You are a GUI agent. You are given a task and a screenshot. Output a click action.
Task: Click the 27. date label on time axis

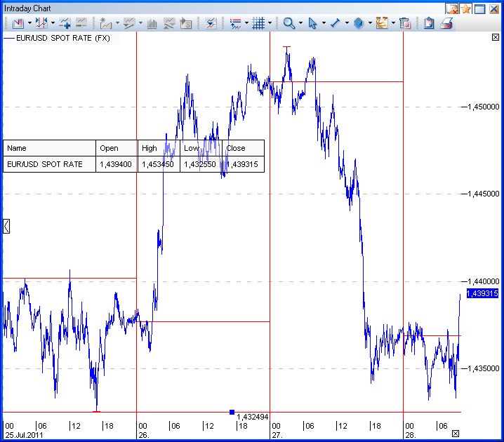(277, 435)
